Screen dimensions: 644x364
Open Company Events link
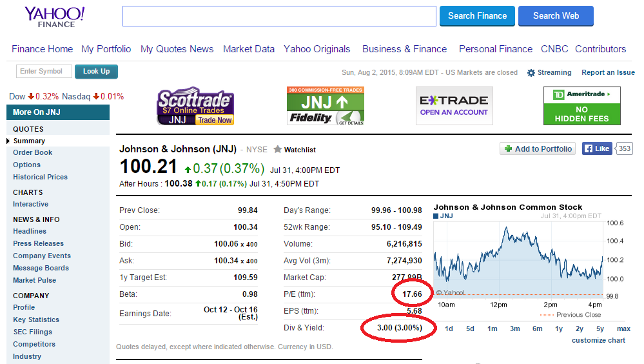coord(42,256)
